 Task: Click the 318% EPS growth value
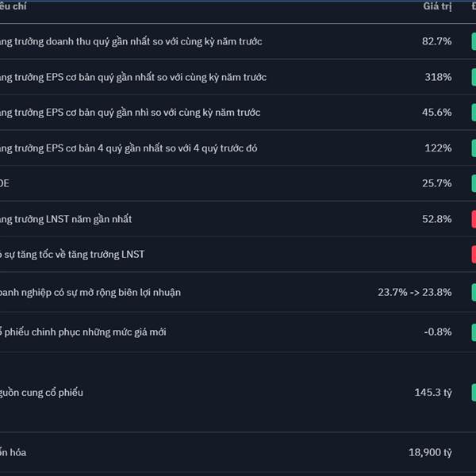tap(438, 77)
